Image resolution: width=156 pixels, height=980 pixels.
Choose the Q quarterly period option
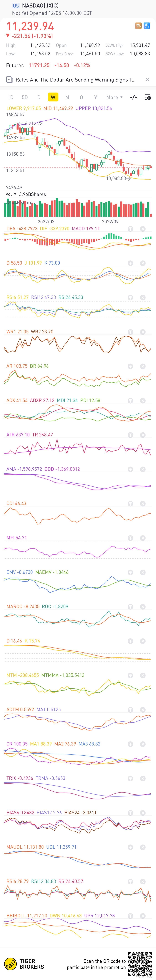pos(81,97)
